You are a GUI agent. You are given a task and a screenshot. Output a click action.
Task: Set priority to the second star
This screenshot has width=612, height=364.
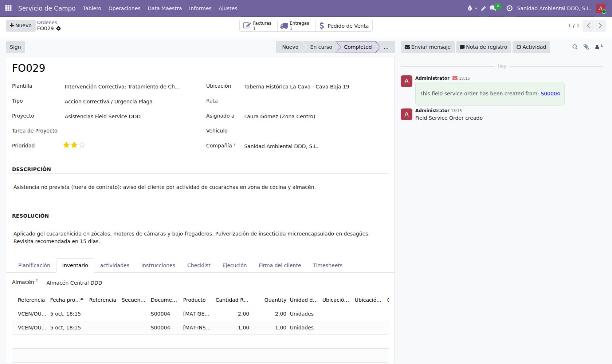point(74,145)
